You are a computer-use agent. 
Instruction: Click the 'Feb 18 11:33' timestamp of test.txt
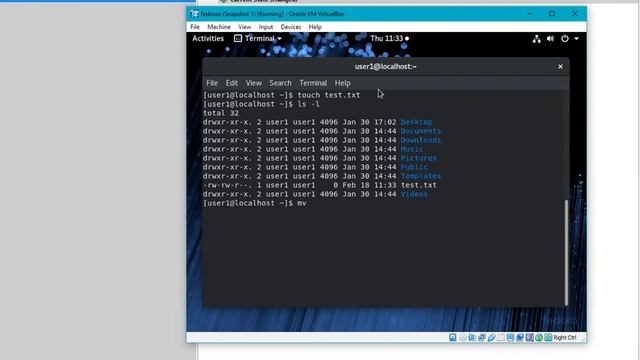click(x=369, y=185)
